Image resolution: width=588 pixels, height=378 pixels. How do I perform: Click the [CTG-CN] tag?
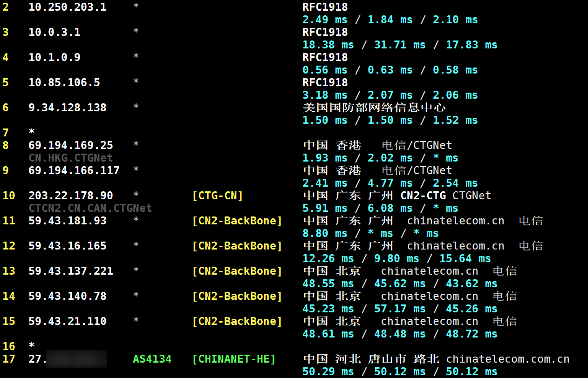[218, 196]
